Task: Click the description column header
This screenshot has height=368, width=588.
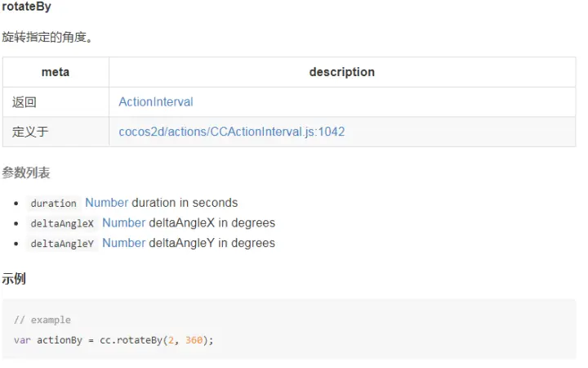Action: (341, 72)
